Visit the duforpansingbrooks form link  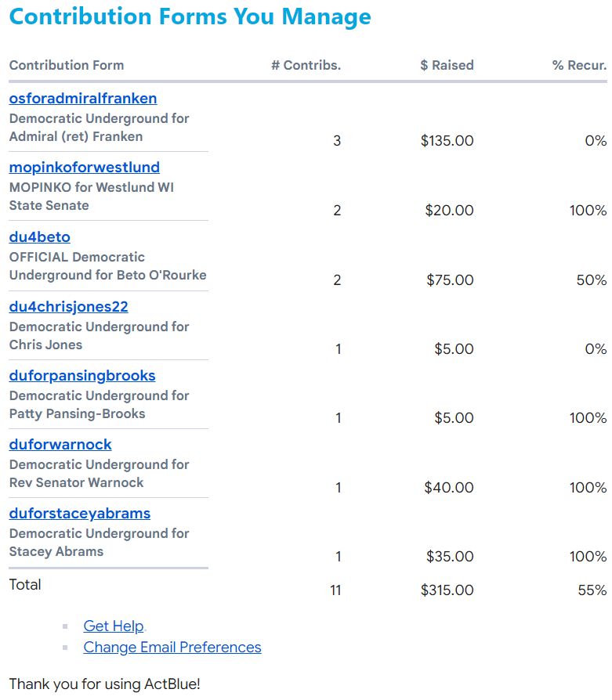82,376
